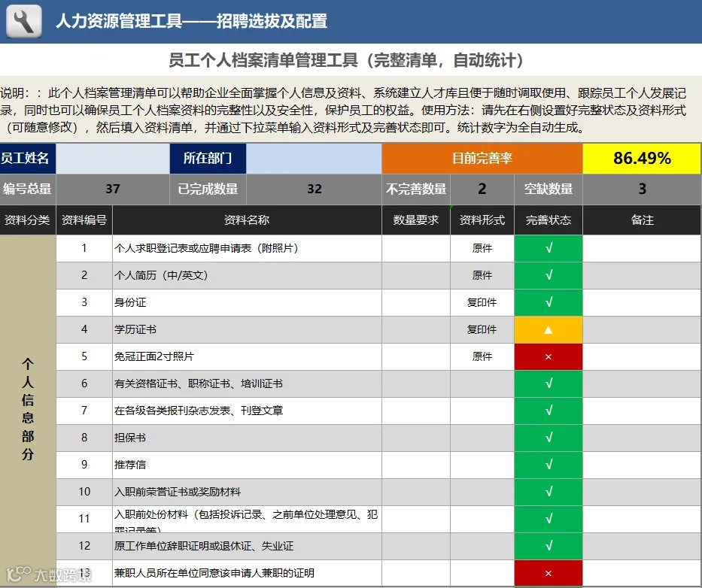Select the missing count value 3
The image size is (702, 588).
pyautogui.click(x=642, y=189)
